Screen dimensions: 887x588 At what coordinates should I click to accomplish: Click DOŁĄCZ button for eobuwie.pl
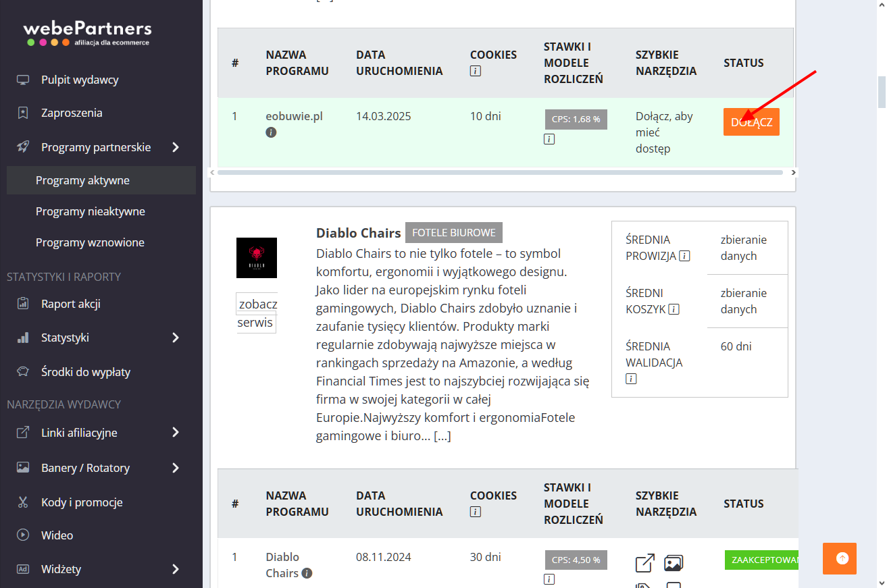(x=751, y=122)
